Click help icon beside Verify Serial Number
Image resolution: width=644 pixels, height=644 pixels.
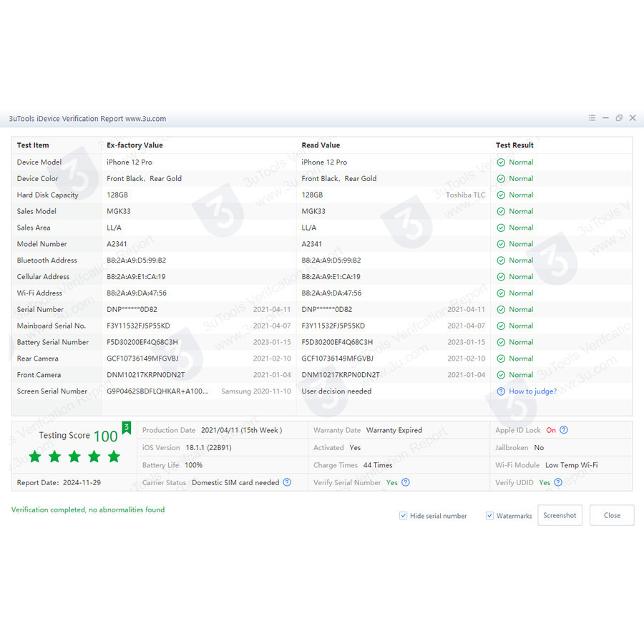[x=406, y=482]
